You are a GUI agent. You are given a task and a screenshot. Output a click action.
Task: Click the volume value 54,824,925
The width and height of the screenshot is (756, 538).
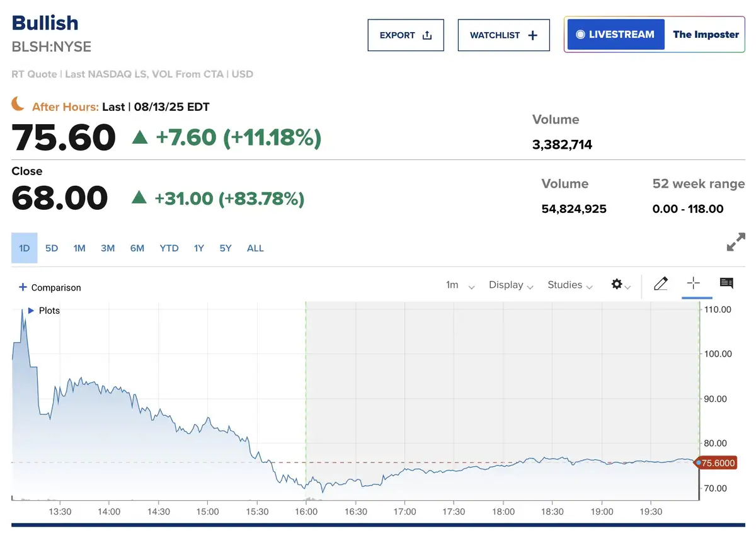click(x=574, y=209)
